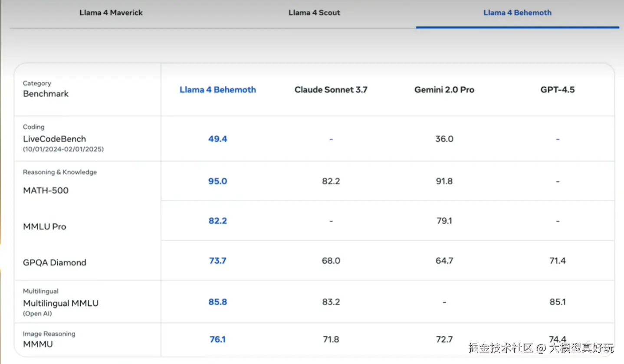This screenshot has height=364, width=624.
Task: Click the GPT-4.5 column header
Action: (x=557, y=90)
